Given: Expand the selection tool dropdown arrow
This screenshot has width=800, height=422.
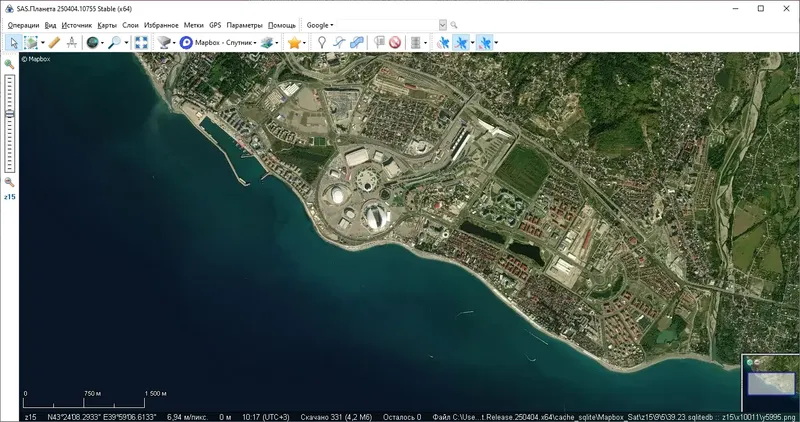Looking at the screenshot, I should [42, 43].
